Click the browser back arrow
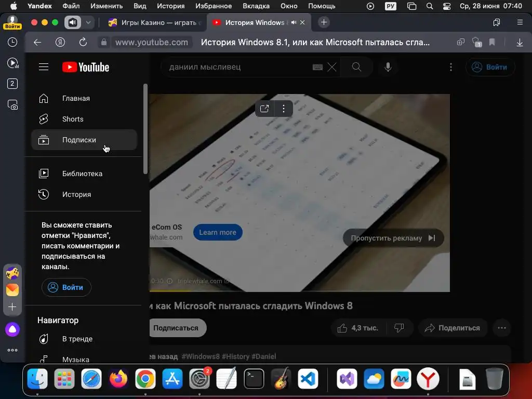Viewport: 532px width, 399px height. (37, 43)
